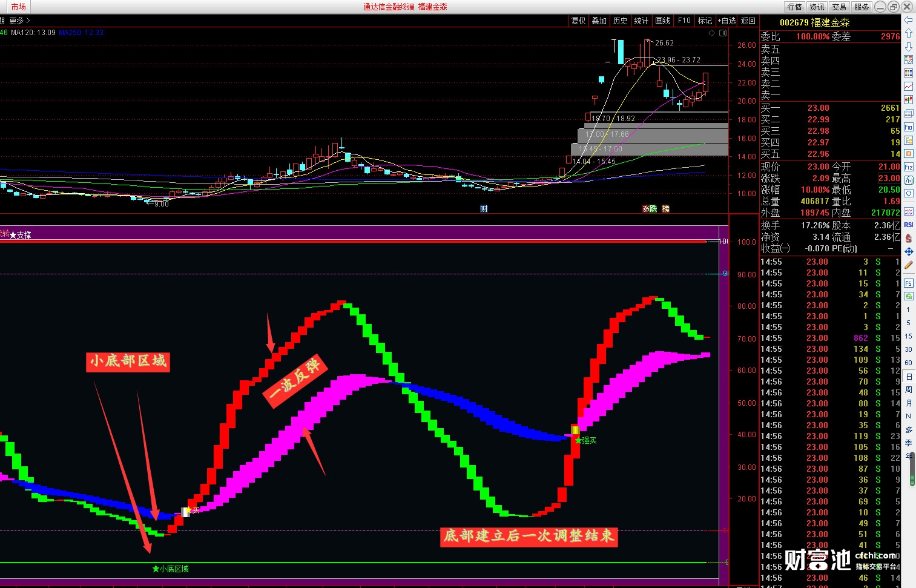This screenshot has height=588, width=916.
Task: Click the 返回 return button
Action: [748, 21]
